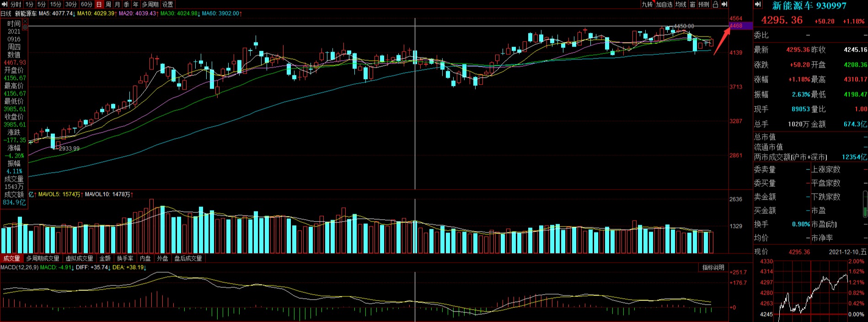Image resolution: width=868 pixels, height=322 pixels.
Task: Click the 新能源车 930997 index title
Action: click(809, 5)
